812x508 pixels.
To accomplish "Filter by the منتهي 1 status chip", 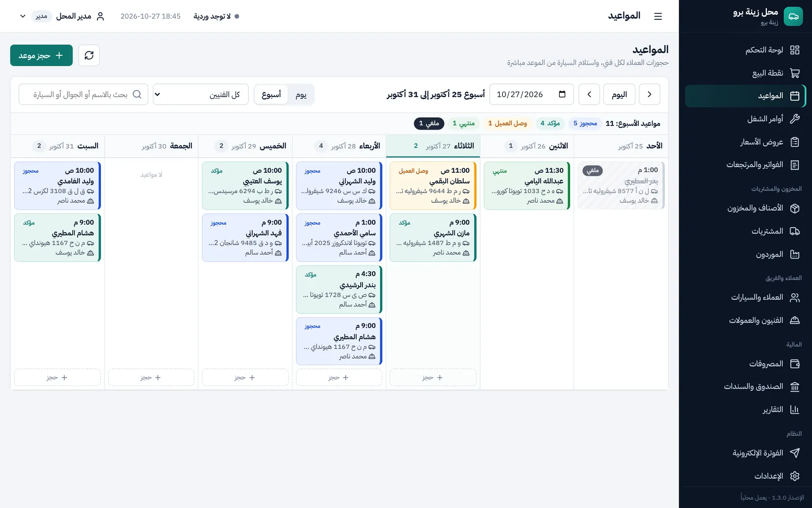I will pos(464,123).
